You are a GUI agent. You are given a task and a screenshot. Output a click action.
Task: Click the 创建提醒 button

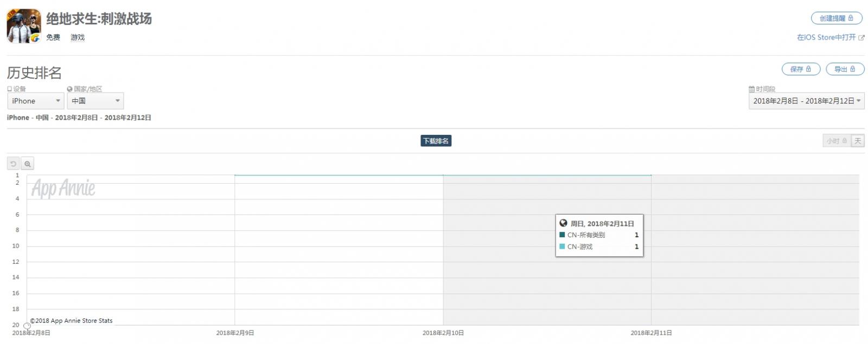tap(836, 18)
